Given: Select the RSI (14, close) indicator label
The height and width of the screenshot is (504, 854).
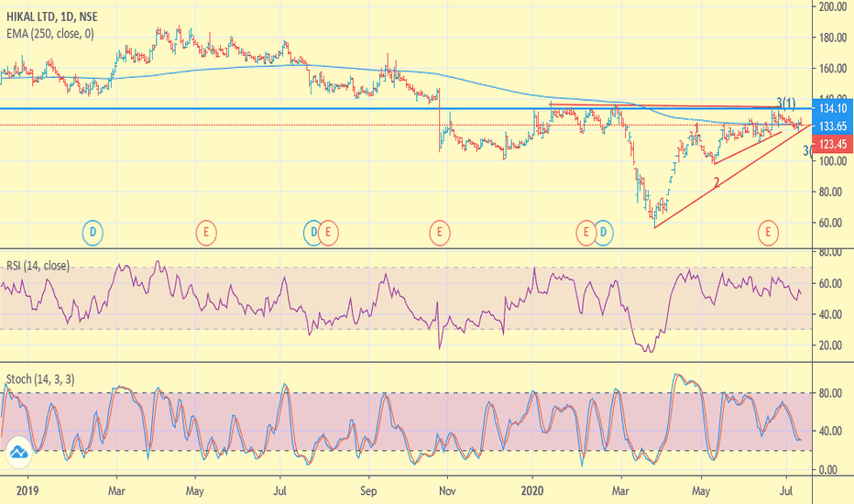Looking at the screenshot, I should click(38, 266).
